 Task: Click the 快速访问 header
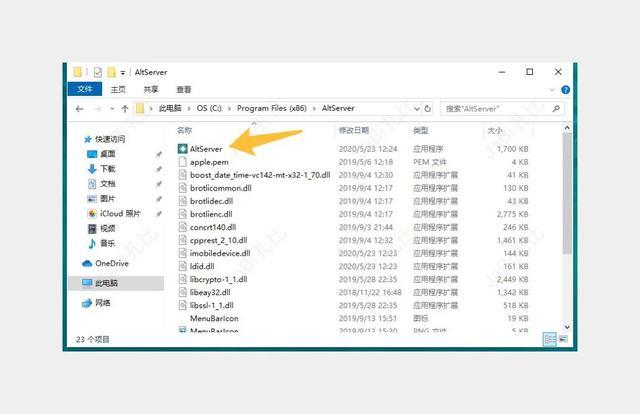click(x=104, y=139)
